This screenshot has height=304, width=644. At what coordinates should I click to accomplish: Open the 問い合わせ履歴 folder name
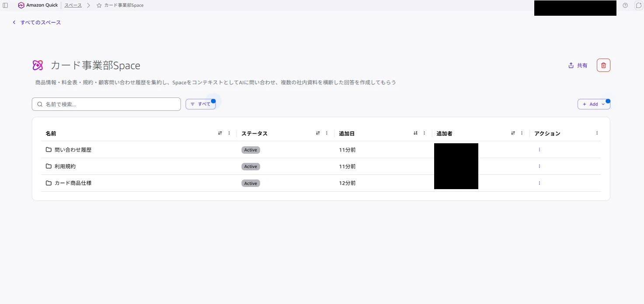pyautogui.click(x=73, y=150)
